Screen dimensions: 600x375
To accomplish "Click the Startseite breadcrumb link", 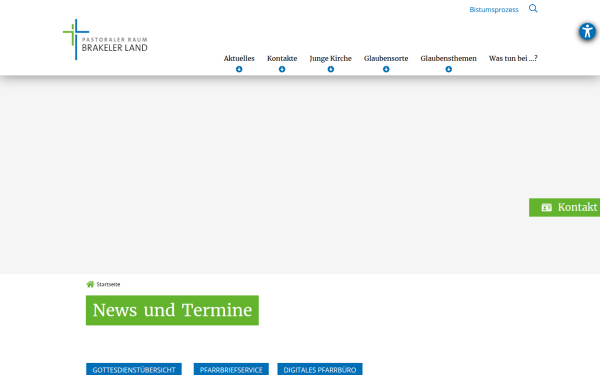I will click(x=108, y=284).
